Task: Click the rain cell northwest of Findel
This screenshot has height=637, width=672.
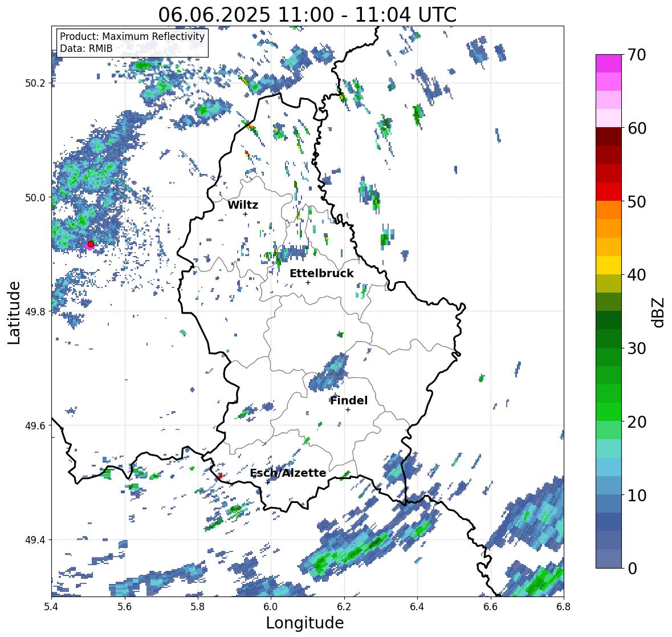Action: point(329,372)
